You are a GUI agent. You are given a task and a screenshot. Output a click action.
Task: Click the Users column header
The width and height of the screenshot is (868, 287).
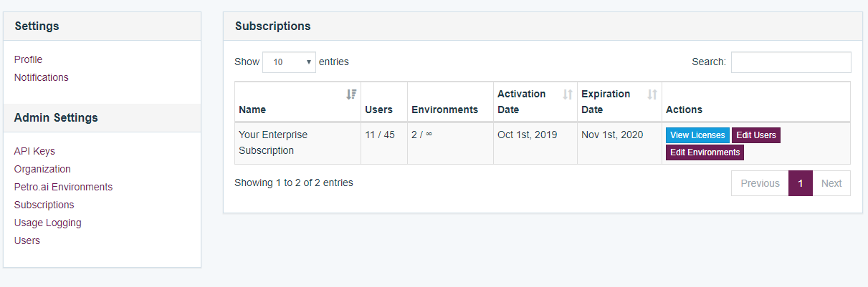tap(378, 110)
